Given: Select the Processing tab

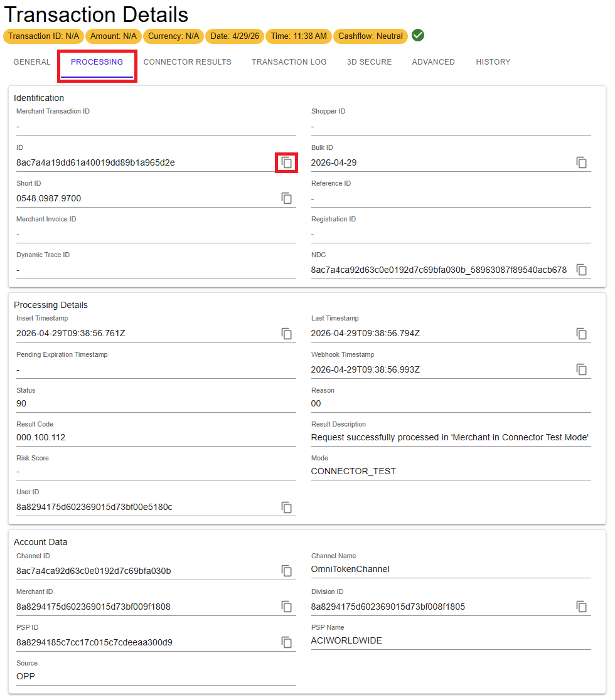Looking at the screenshot, I should click(x=97, y=62).
